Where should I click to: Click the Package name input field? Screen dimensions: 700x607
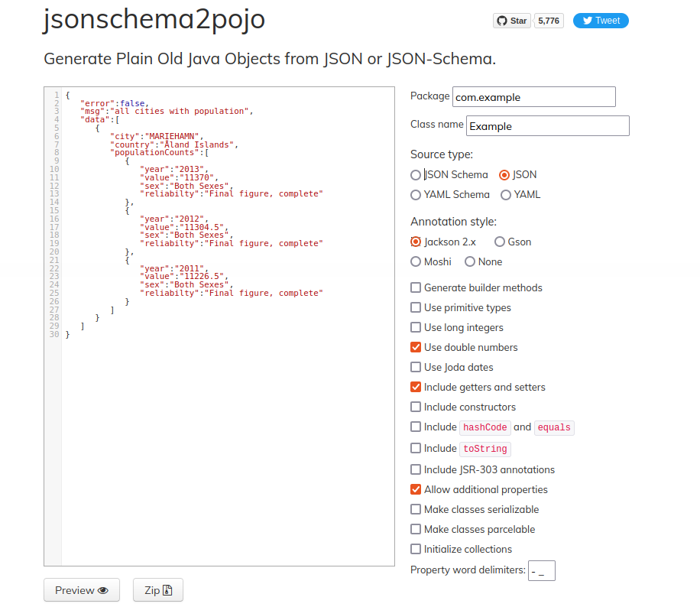533,96
